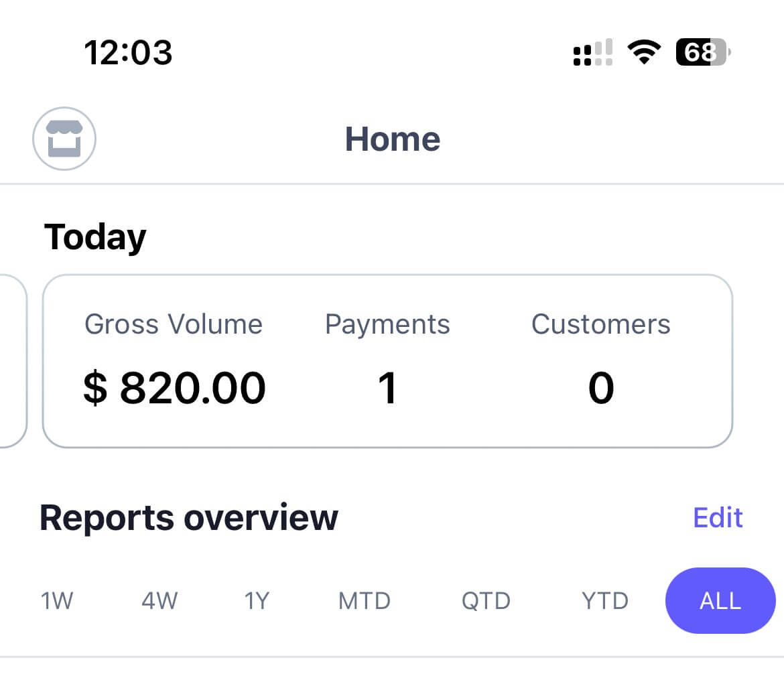The height and width of the screenshot is (674, 784).
Task: Tap the highlighted ALL range pill
Action: coord(720,601)
